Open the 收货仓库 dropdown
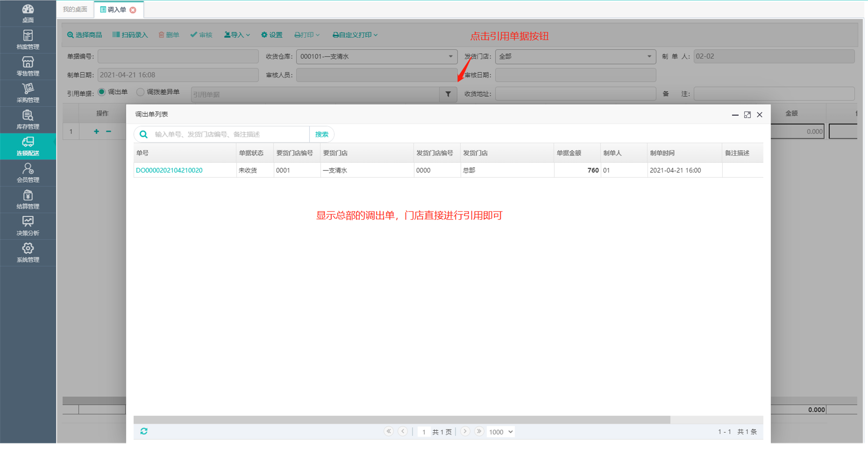Image resolution: width=868 pixels, height=471 pixels. click(377, 56)
